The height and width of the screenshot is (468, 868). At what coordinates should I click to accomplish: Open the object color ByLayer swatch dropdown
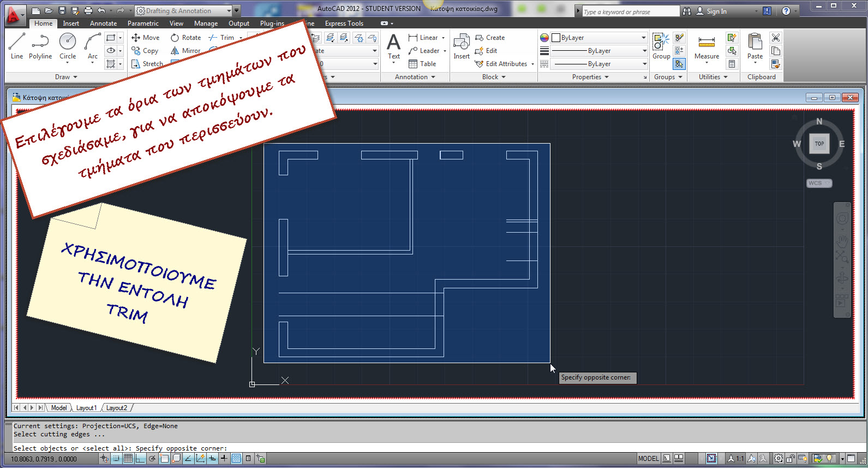coord(598,38)
